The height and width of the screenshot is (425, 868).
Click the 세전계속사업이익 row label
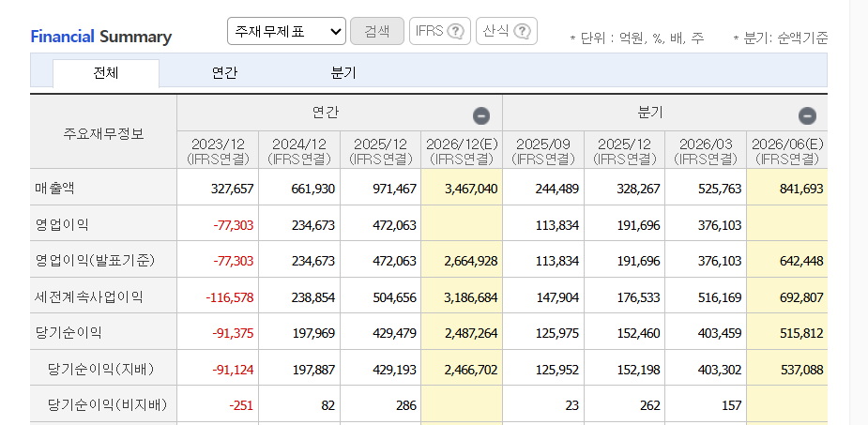tap(88, 296)
